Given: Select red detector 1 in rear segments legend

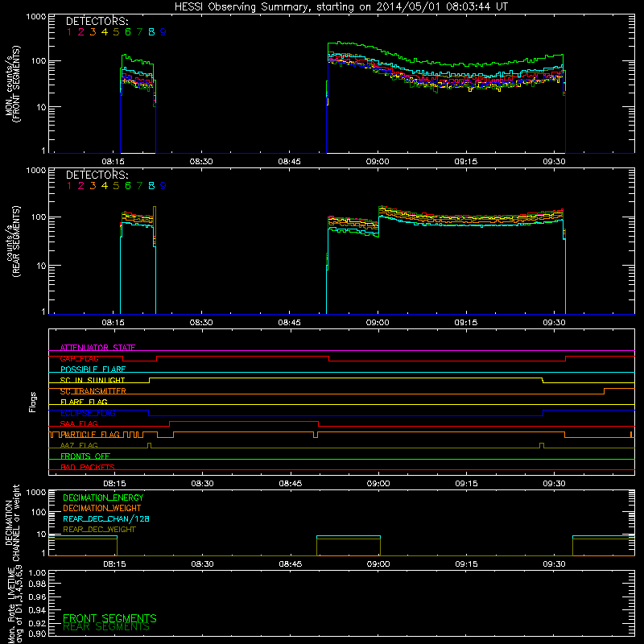Looking at the screenshot, I should (69, 186).
